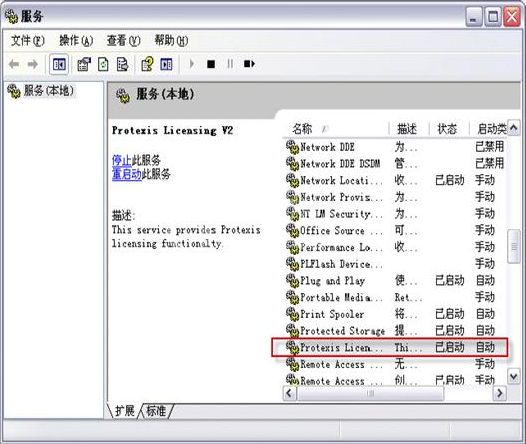Open the Help toolbar icon

coord(147,64)
